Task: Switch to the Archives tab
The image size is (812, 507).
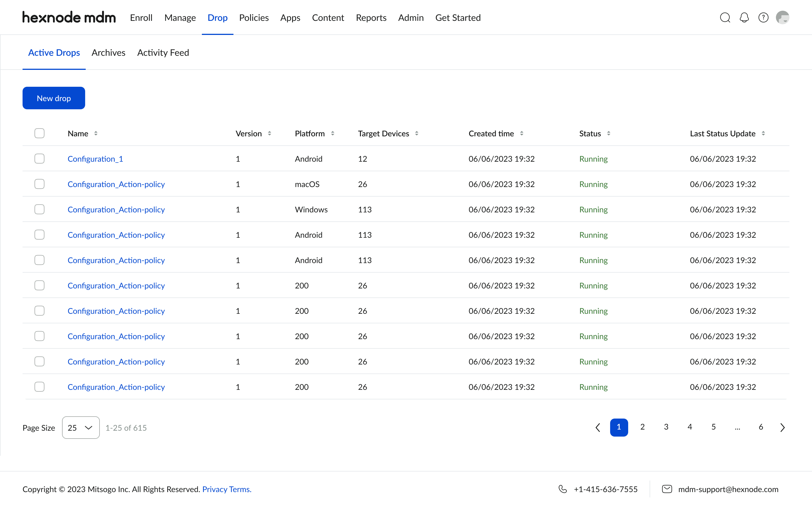Action: [108, 53]
